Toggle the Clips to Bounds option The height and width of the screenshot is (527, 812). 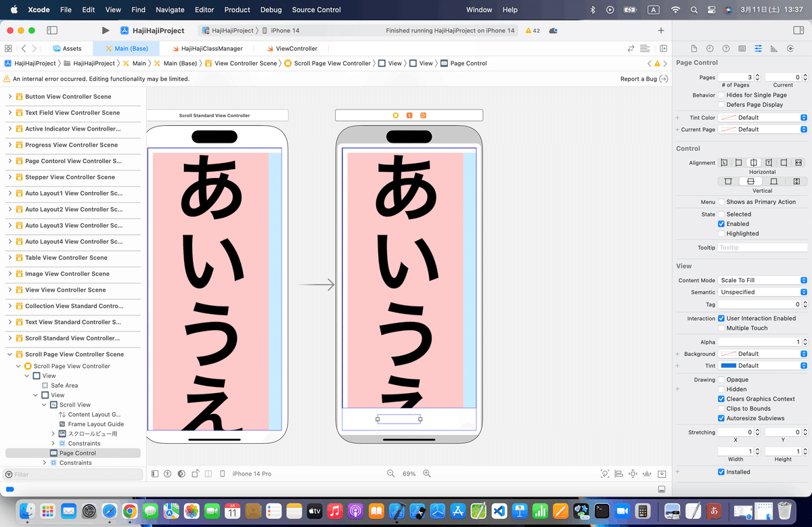721,409
